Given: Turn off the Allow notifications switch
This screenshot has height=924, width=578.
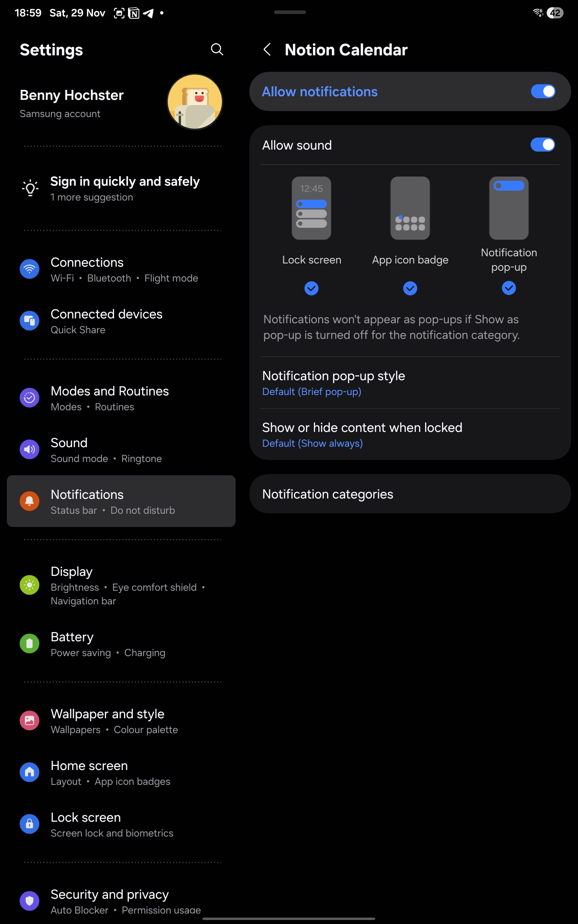Looking at the screenshot, I should [543, 91].
